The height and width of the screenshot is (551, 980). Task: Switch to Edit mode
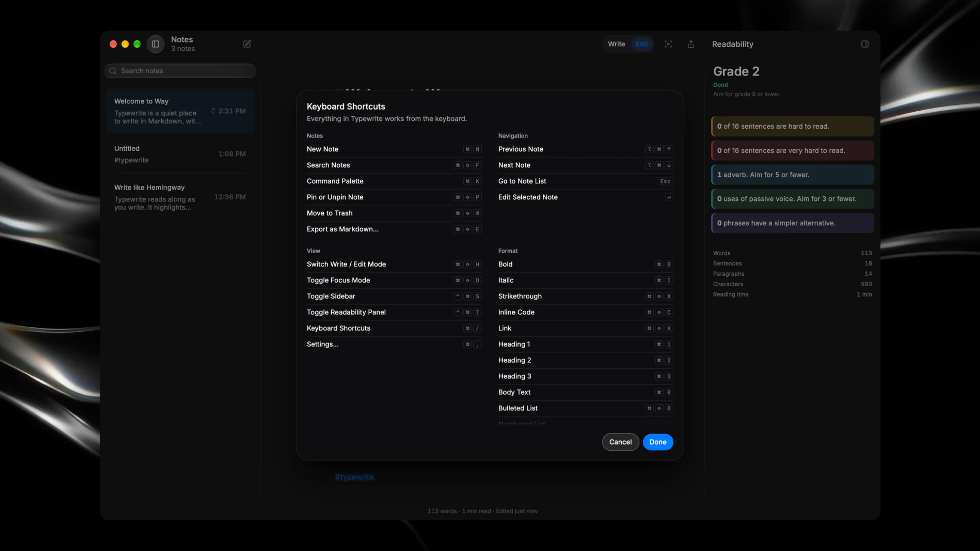[x=641, y=44]
